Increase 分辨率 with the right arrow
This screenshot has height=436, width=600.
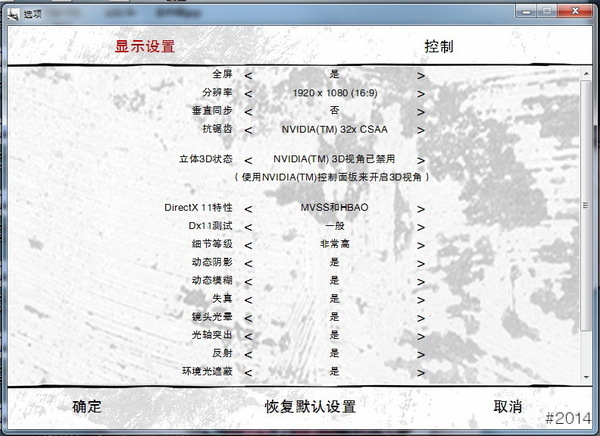click(421, 94)
